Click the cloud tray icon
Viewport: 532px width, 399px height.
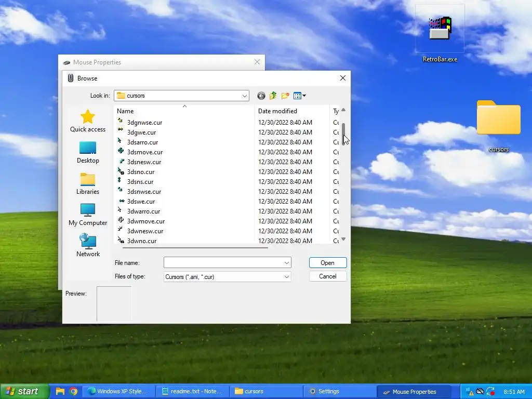(x=480, y=391)
